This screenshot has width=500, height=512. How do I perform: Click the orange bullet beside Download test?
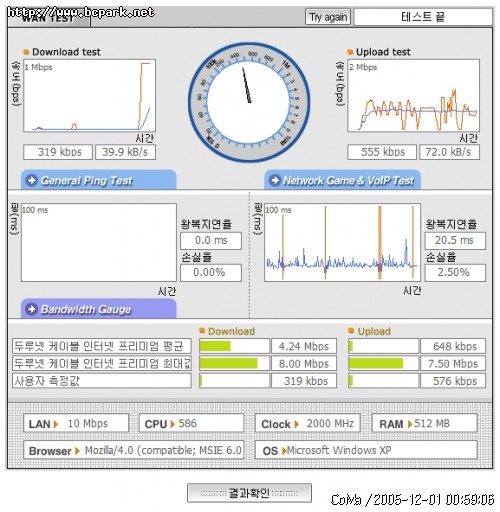click(x=26, y=52)
